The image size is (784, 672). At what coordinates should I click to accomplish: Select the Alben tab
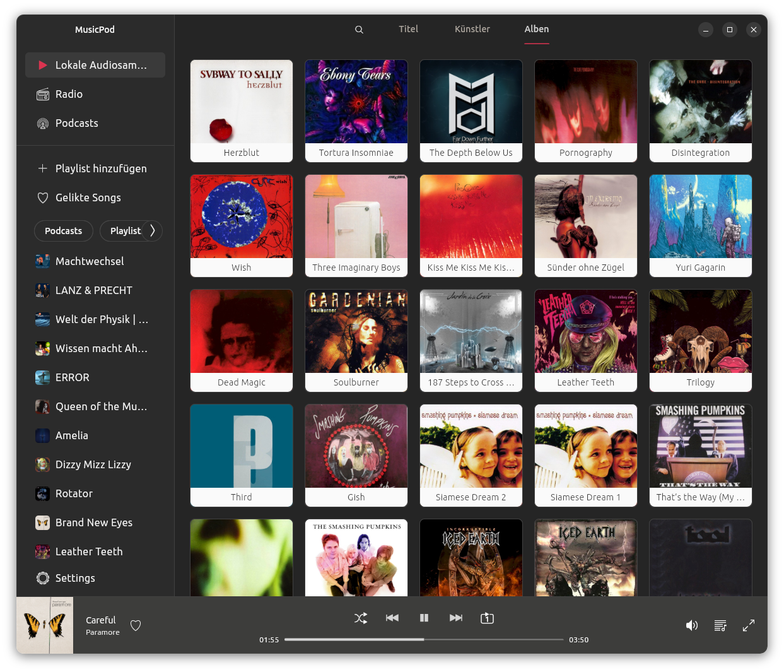537,29
